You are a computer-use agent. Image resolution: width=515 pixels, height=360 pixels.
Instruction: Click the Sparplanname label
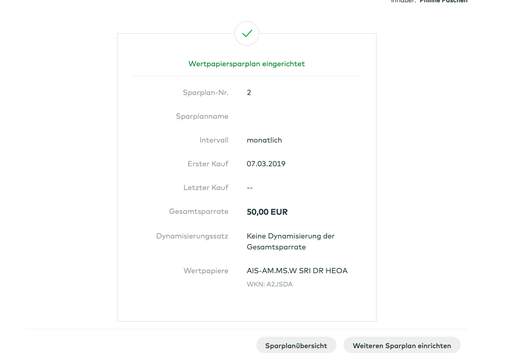[x=202, y=116]
